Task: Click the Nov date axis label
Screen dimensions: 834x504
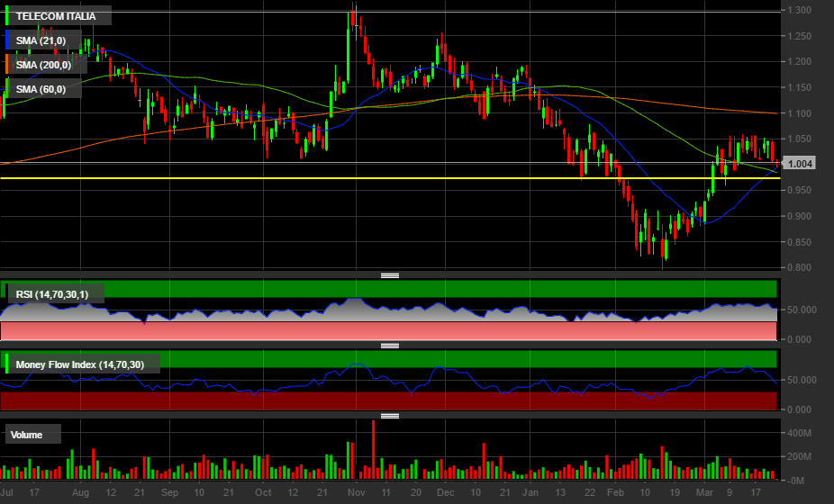Action: point(357,492)
